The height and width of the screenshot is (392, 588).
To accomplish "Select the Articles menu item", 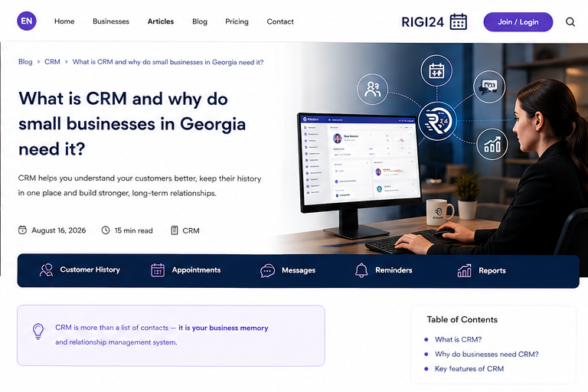I will tap(161, 21).
